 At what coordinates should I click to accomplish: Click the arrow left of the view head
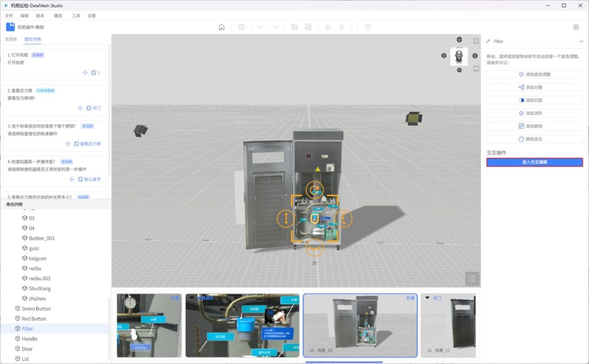443,56
